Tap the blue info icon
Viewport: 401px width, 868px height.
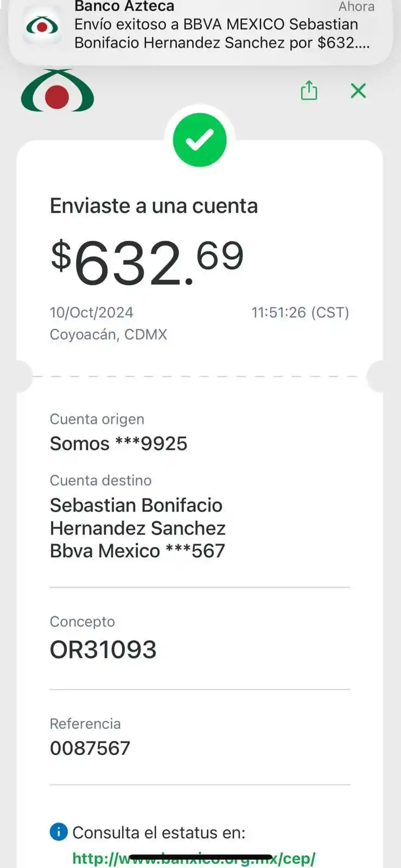point(59,832)
